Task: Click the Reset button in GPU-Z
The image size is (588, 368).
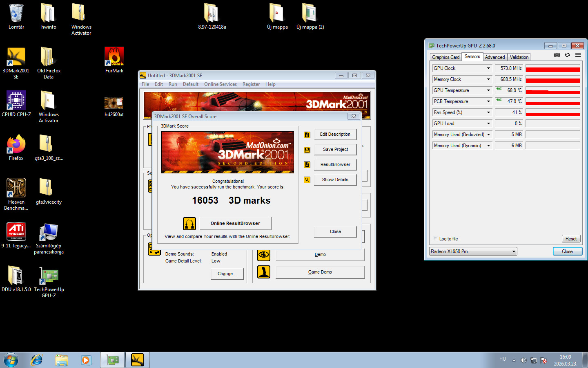Action: pos(571,239)
